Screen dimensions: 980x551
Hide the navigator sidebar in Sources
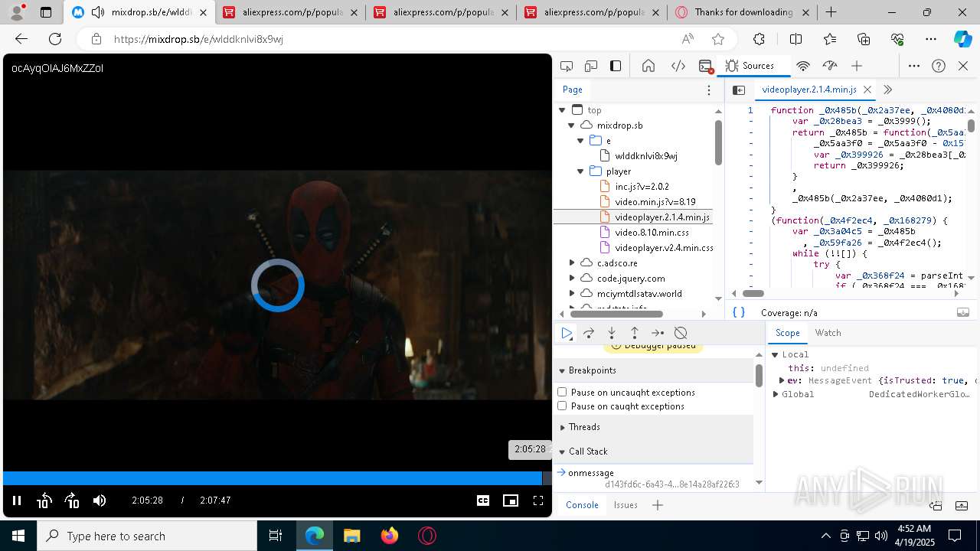(x=739, y=90)
